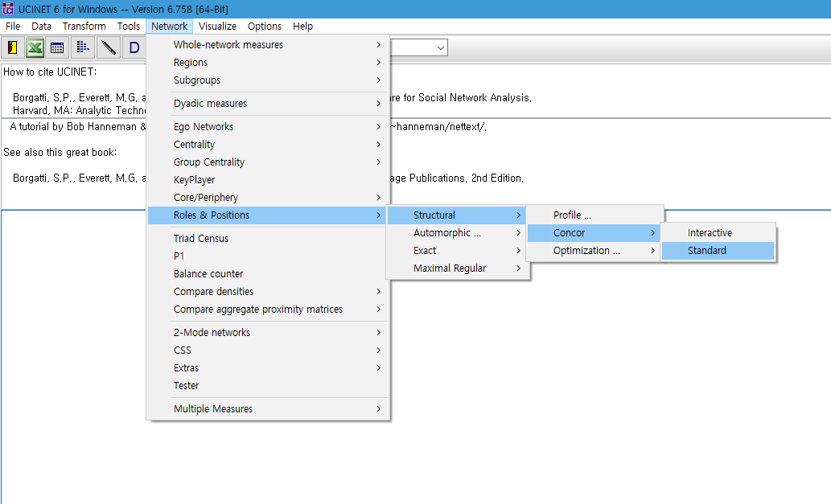Choose Triad Census
Viewport: 831px width, 504px height.
pyautogui.click(x=268, y=238)
